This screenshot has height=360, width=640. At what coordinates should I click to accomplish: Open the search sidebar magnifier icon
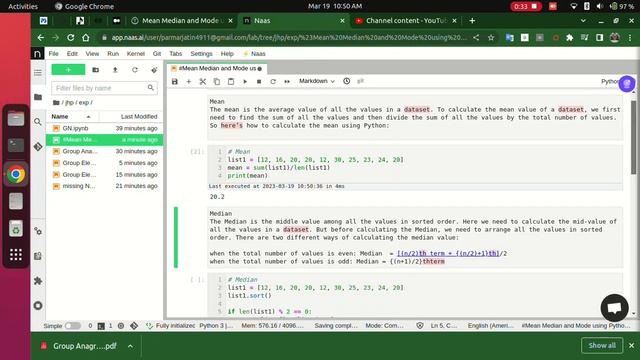tap(38, 122)
